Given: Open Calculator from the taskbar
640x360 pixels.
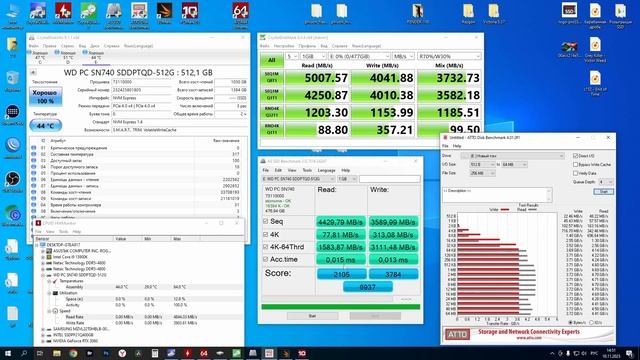Looking at the screenshot, I should tap(155, 353).
